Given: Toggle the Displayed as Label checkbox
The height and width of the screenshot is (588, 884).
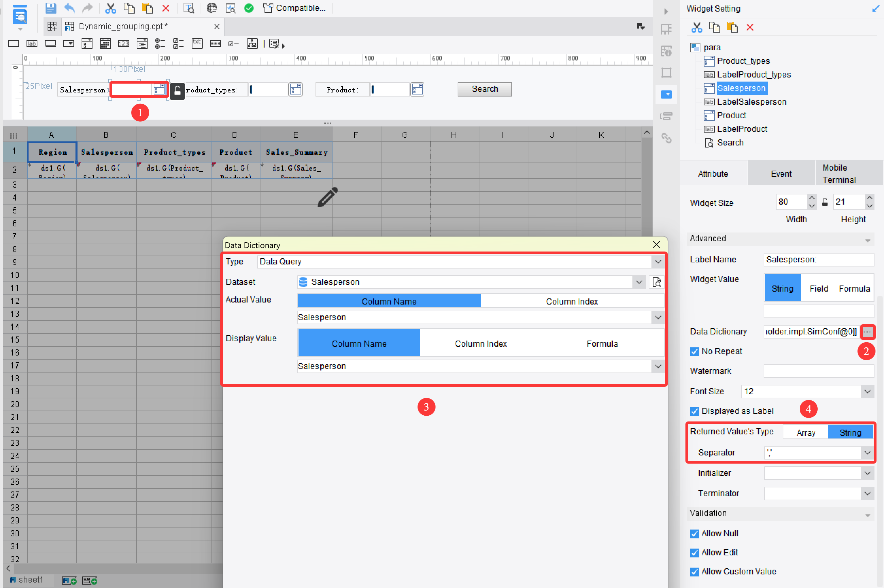Looking at the screenshot, I should click(694, 411).
